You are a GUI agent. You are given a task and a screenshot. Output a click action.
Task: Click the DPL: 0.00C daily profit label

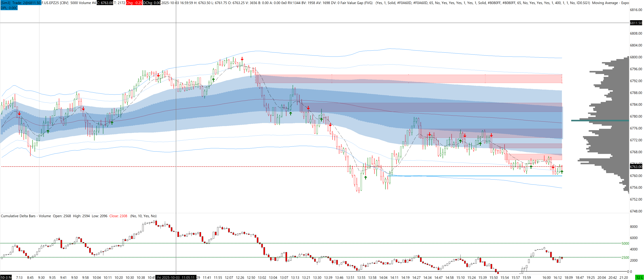pyautogui.click(x=9, y=8)
